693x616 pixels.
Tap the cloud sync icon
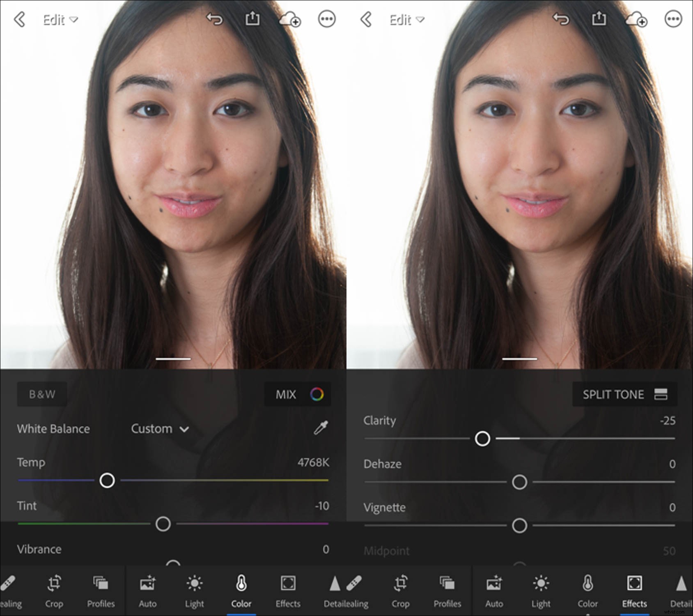coord(290,19)
